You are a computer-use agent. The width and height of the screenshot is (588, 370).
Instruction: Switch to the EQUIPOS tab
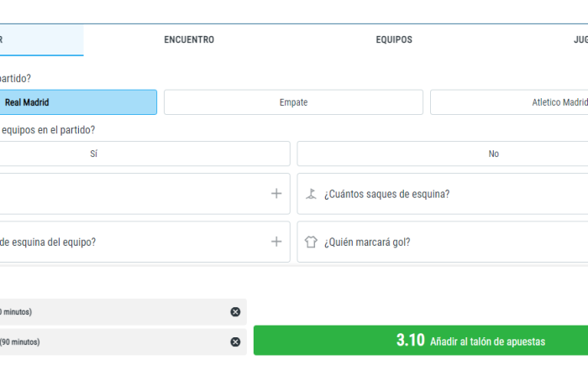coord(394,39)
